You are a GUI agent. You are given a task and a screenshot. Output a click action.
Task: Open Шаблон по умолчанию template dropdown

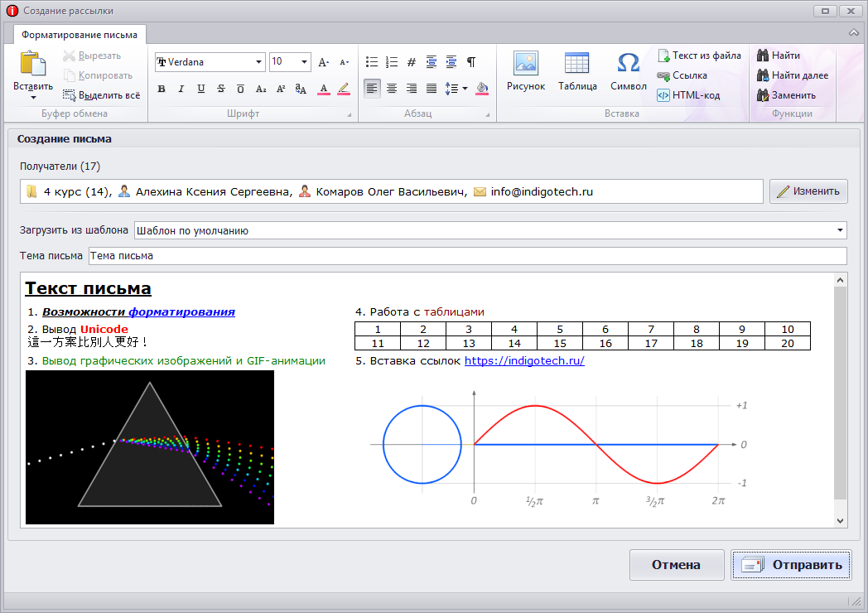(840, 230)
